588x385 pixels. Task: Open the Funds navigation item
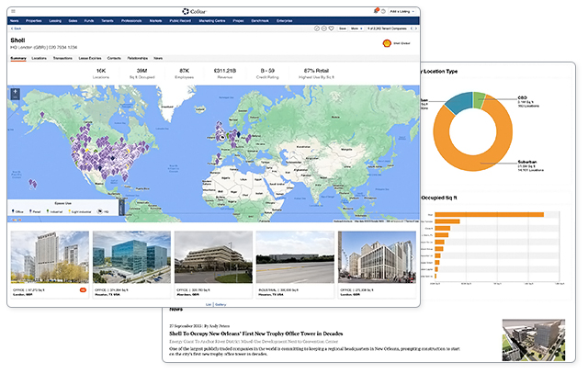89,21
